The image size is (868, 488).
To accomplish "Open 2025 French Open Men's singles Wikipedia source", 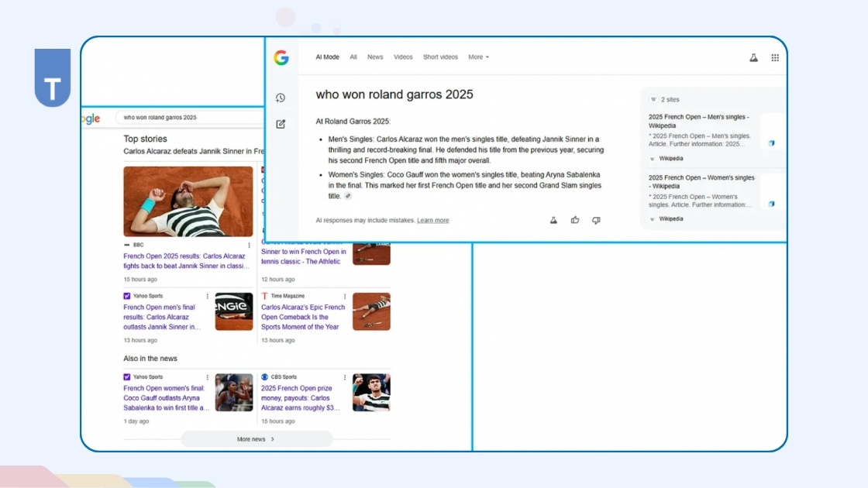I will click(x=698, y=121).
